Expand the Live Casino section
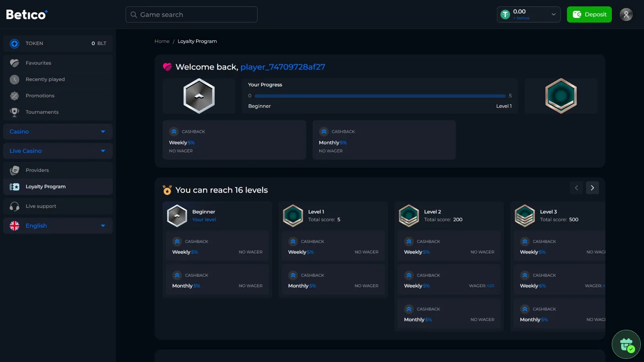The width and height of the screenshot is (644, 362). coord(58,151)
